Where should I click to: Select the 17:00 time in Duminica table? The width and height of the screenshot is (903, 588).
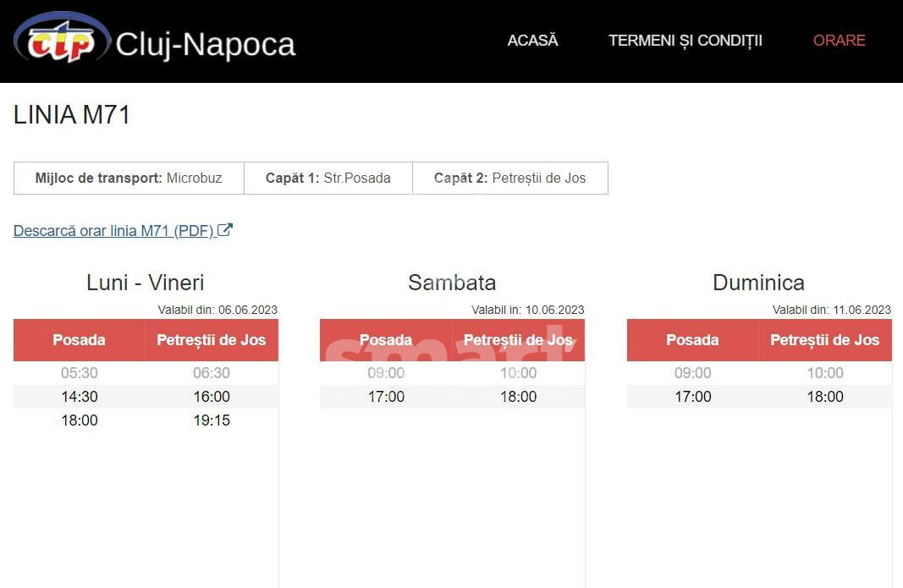(692, 396)
